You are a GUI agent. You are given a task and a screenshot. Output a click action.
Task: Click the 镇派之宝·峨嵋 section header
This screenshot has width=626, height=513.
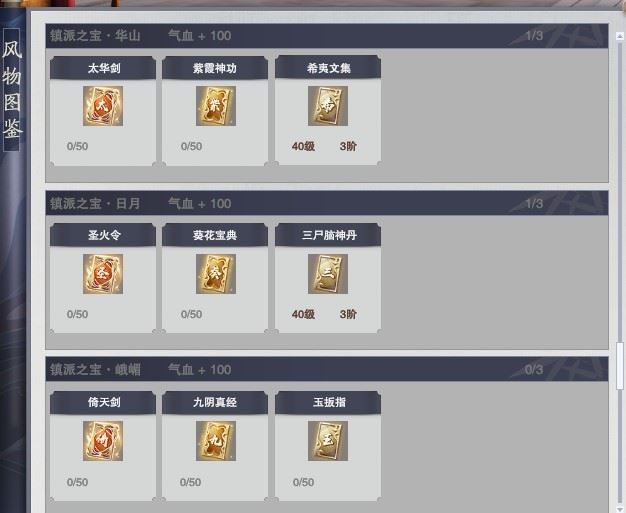pos(327,369)
